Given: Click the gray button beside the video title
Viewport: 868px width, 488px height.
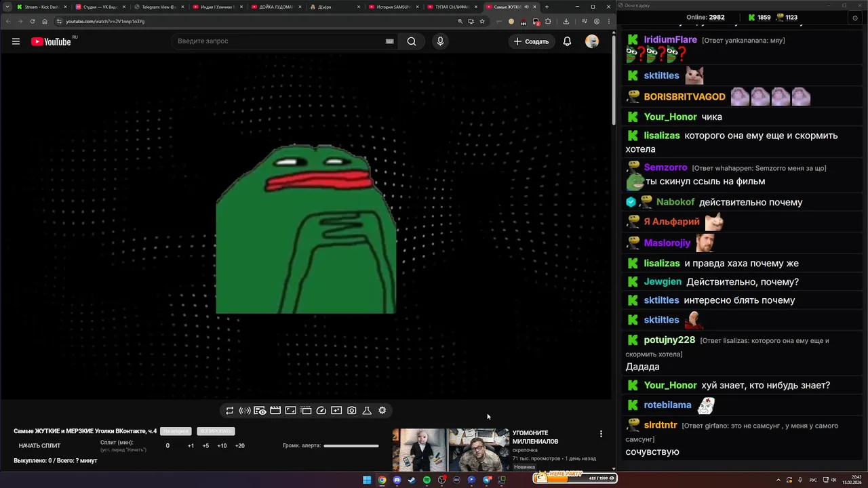Looking at the screenshot, I should 176,431.
